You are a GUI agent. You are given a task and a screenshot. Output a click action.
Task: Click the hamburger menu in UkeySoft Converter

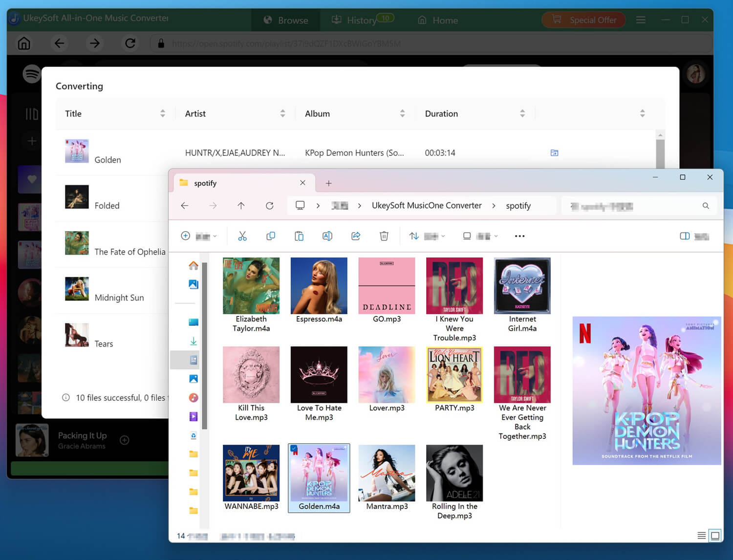(x=641, y=20)
